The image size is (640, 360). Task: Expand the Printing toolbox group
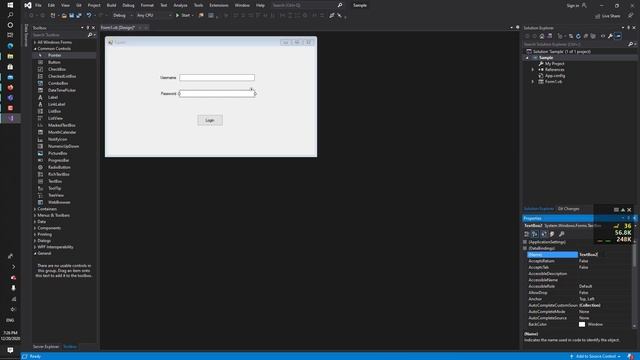35,234
